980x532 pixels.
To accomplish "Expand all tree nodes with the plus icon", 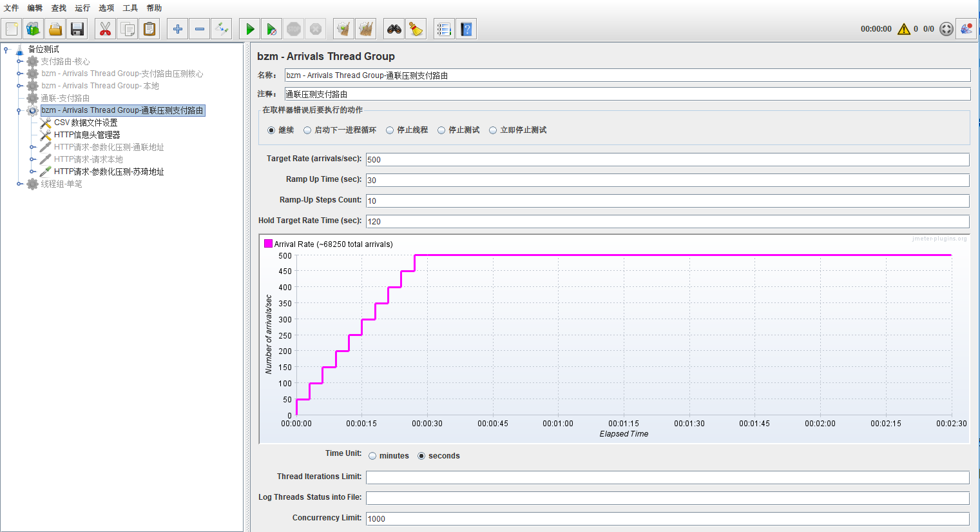I will point(178,29).
